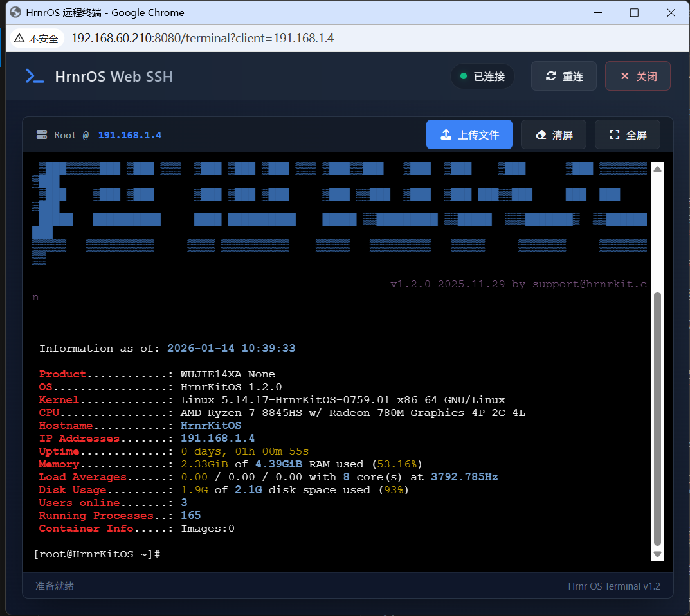Screen dimensions: 690x616
Task: Click the reconnect button labeled 重连
Action: (x=563, y=77)
